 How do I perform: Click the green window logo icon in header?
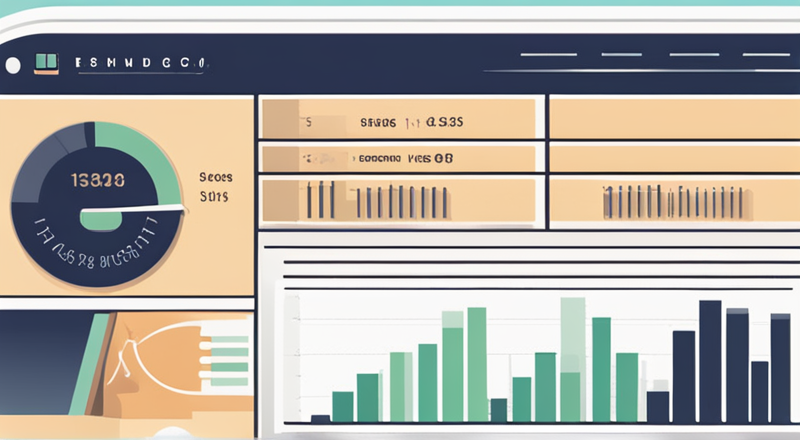pos(46,63)
